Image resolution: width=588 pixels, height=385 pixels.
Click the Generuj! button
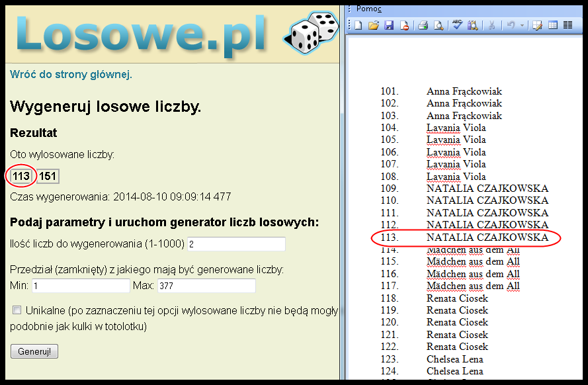point(34,352)
